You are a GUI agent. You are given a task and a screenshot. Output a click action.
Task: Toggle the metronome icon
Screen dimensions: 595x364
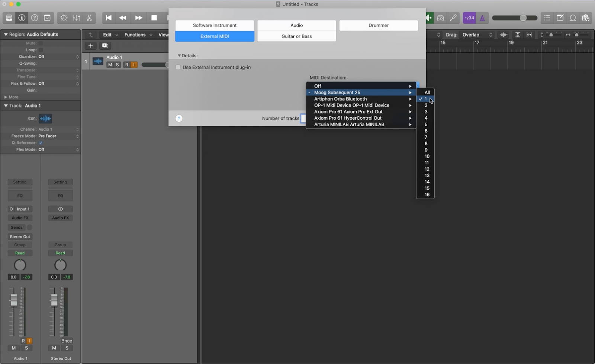coord(482,18)
